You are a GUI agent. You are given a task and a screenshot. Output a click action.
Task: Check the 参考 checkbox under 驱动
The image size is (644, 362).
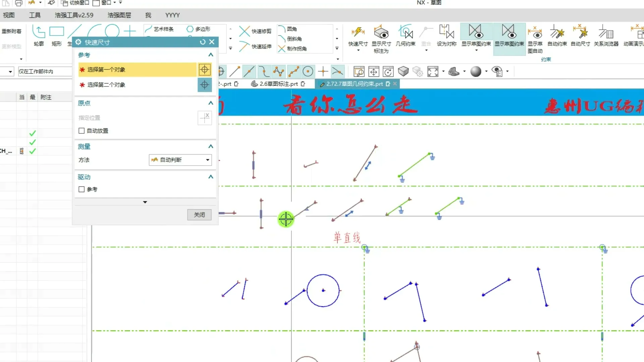pyautogui.click(x=82, y=189)
